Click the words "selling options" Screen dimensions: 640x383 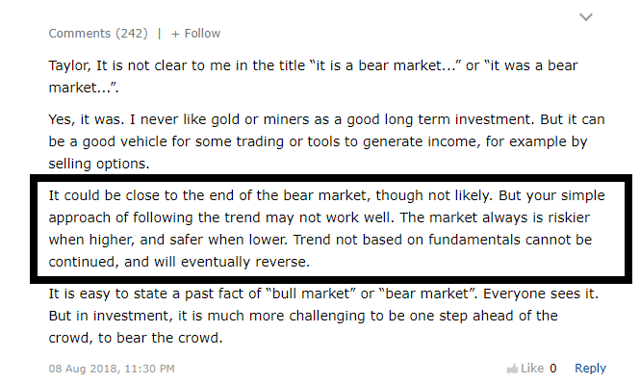click(x=99, y=164)
